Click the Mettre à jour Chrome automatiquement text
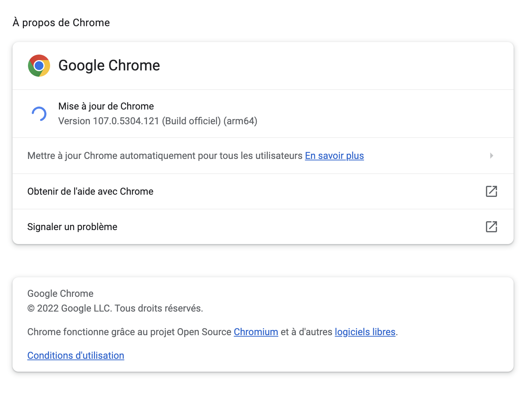Image resolution: width=532 pixels, height=396 pixels. 165,156
